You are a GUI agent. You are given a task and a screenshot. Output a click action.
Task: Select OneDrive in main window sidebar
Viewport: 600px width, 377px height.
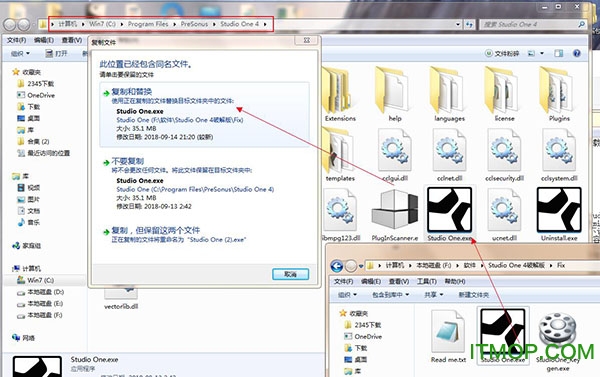pos(36,95)
